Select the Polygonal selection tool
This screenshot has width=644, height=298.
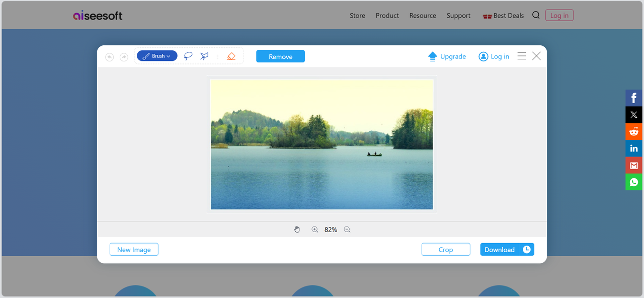click(204, 56)
